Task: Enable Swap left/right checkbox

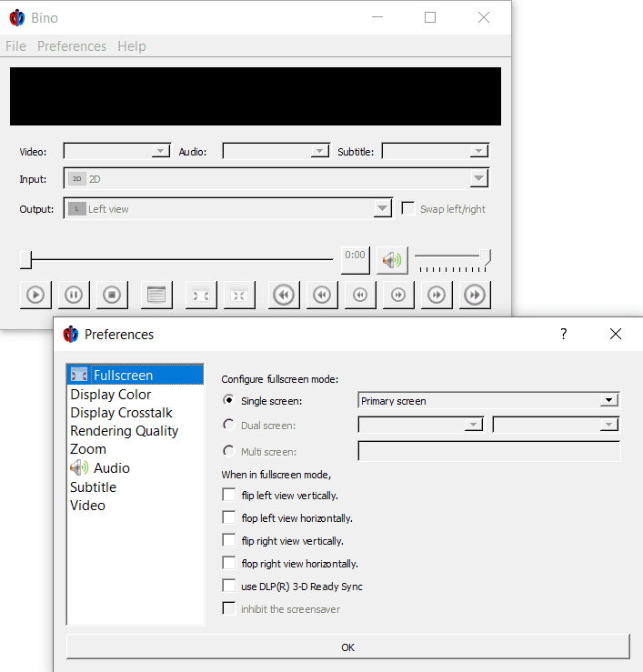Action: pyautogui.click(x=408, y=209)
